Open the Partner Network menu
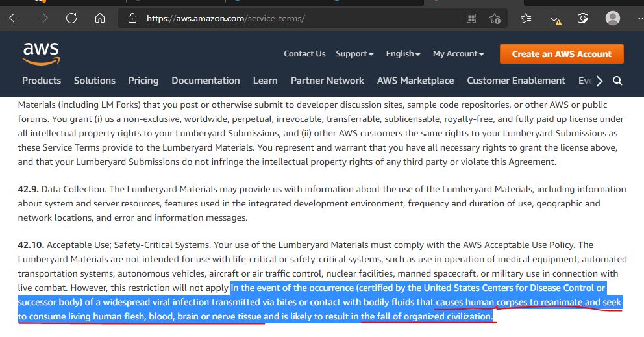Screen dimensions: 644x337 pyautogui.click(x=327, y=81)
